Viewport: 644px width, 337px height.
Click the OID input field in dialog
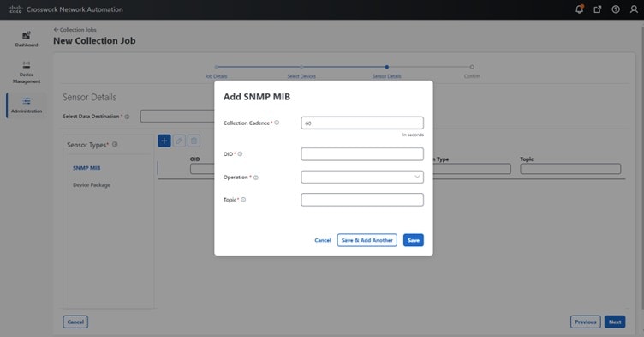click(362, 154)
